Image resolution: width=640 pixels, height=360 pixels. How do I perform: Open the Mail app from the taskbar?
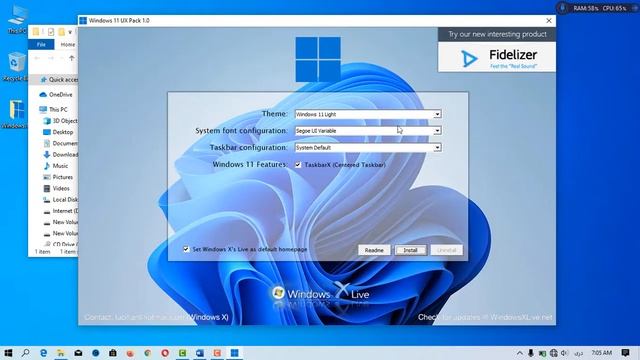click(x=78, y=353)
